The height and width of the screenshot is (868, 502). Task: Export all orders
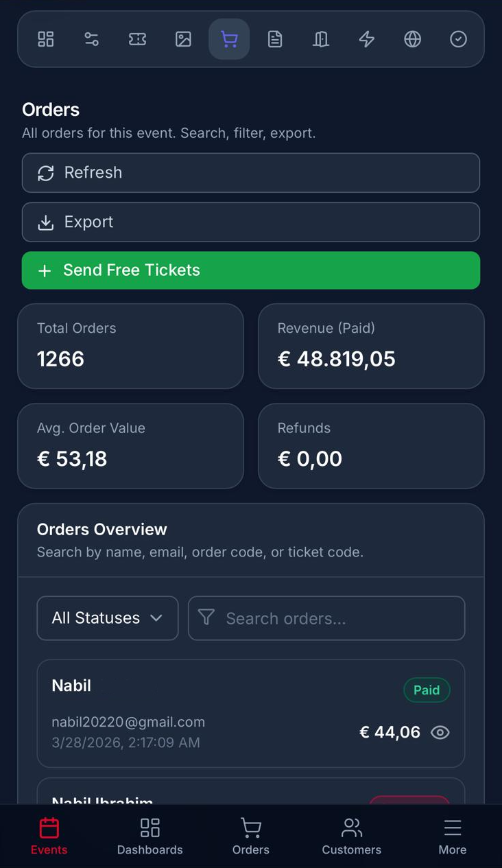(251, 222)
